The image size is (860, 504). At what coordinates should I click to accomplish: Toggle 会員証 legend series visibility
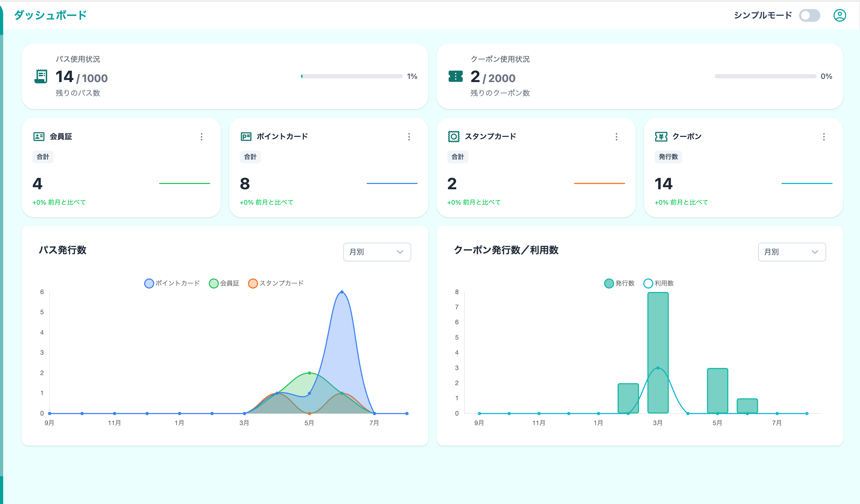(224, 283)
